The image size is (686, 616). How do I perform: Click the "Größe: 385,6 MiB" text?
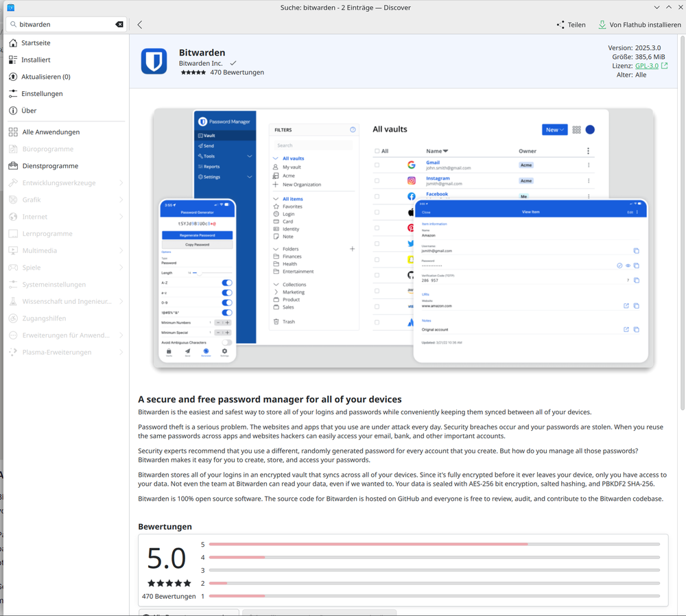click(638, 57)
